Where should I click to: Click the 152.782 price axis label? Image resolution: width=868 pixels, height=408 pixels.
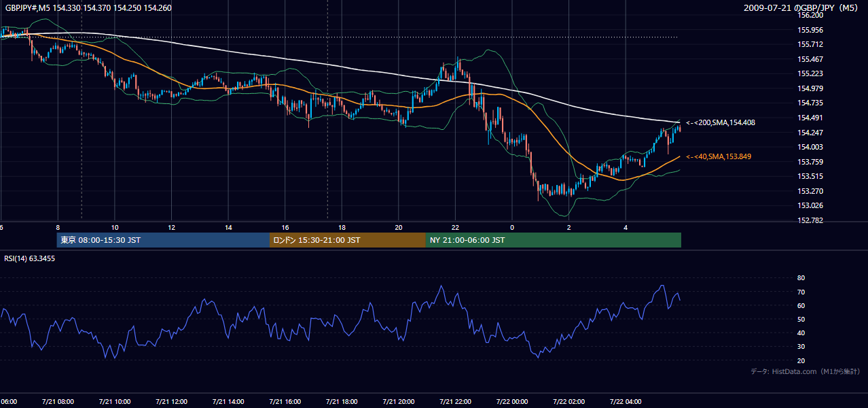click(810, 220)
